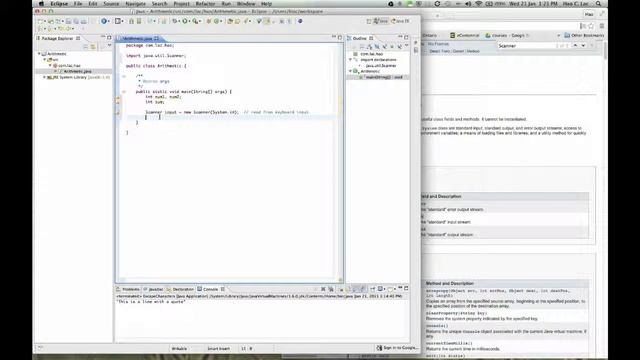
Task: Expand Arithmetic.java in Package Explorer
Action: point(56,71)
